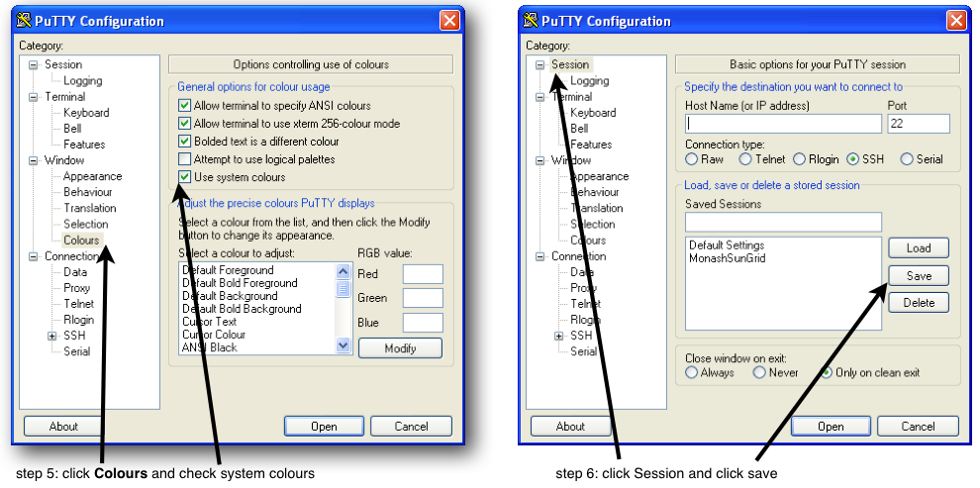The height and width of the screenshot is (488, 980).
Task: Enable Attempt to use logical palettes
Action: 184,159
